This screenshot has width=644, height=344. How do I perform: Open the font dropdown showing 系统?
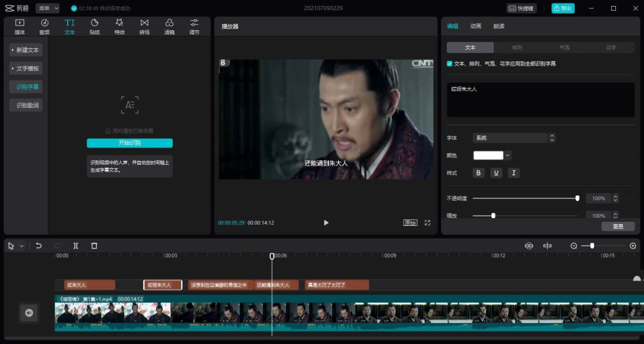coord(512,138)
